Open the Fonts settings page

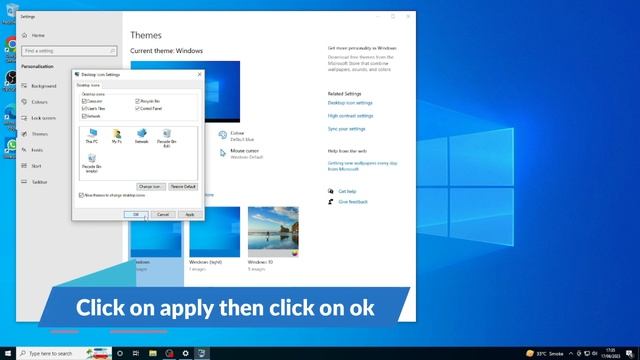coord(32,150)
